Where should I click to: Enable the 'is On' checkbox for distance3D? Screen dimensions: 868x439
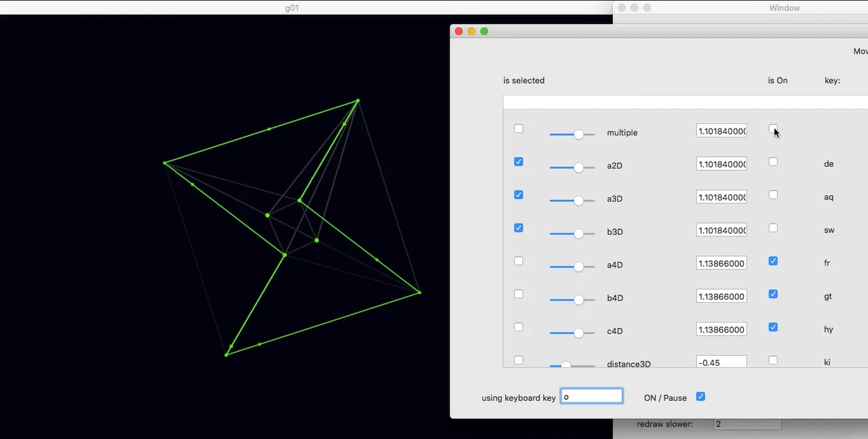(773, 360)
